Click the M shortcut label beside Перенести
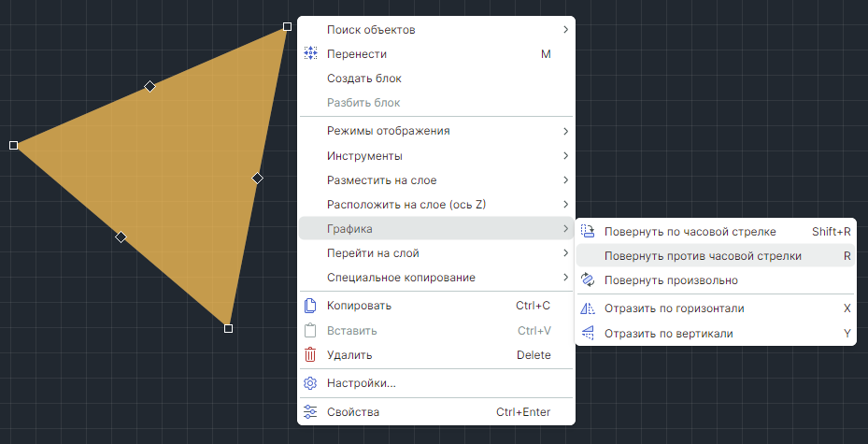This screenshot has width=868, height=444. [x=546, y=53]
